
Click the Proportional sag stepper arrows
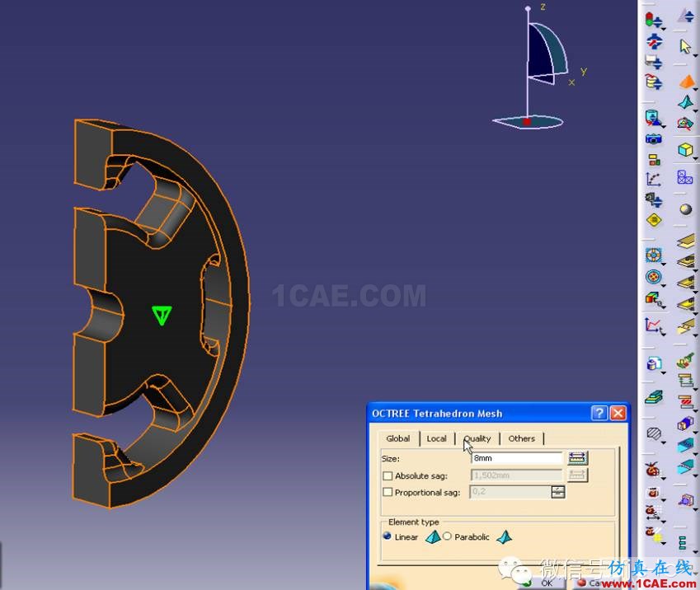tap(558, 492)
